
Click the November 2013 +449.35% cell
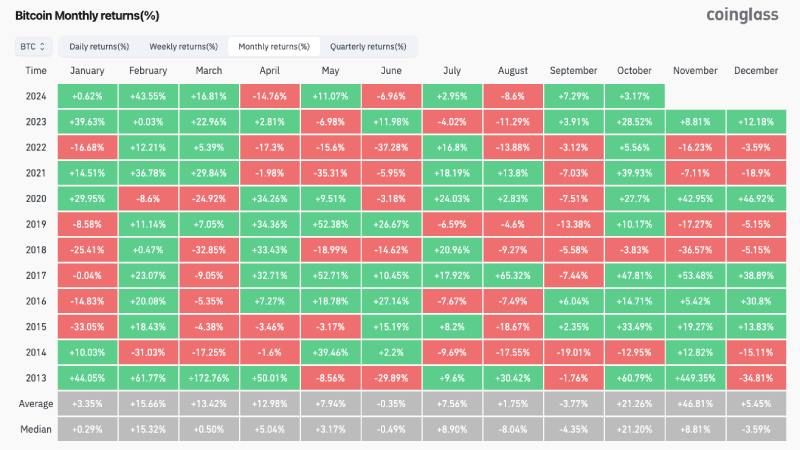coord(695,378)
